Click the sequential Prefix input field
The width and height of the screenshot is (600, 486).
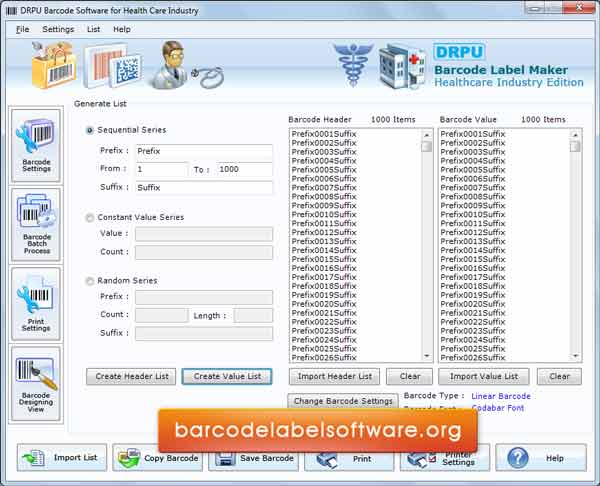click(204, 151)
